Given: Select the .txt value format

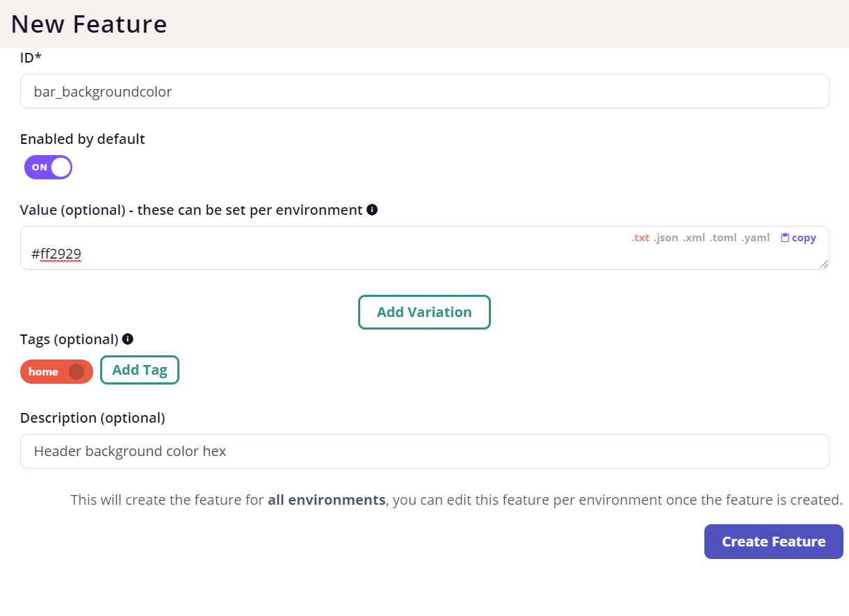Looking at the screenshot, I should [x=640, y=238].
